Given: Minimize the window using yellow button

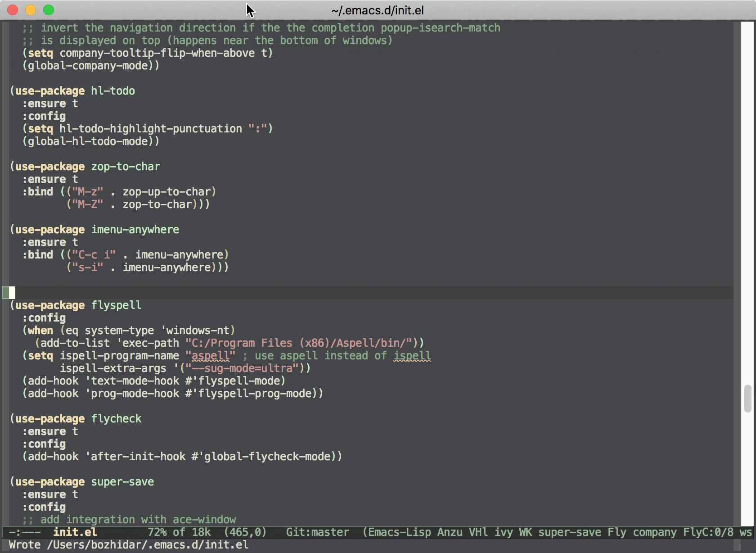Looking at the screenshot, I should click(31, 10).
